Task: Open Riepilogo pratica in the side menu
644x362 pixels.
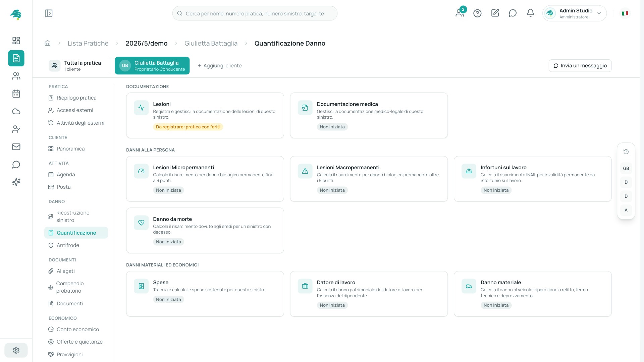Action: [76, 98]
